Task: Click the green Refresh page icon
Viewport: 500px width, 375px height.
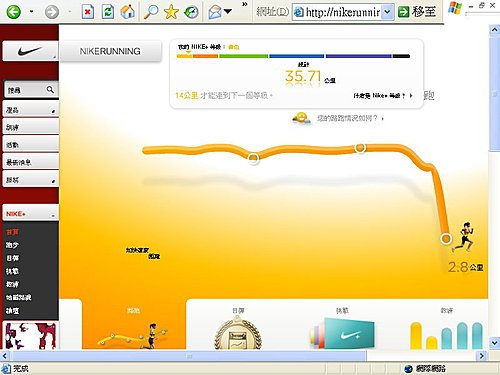Action: (108, 12)
